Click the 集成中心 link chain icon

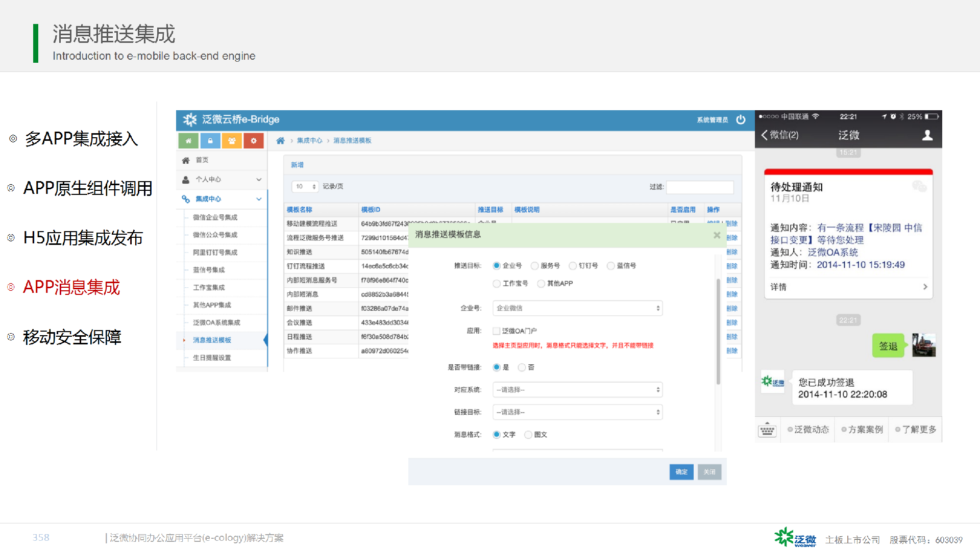point(186,199)
